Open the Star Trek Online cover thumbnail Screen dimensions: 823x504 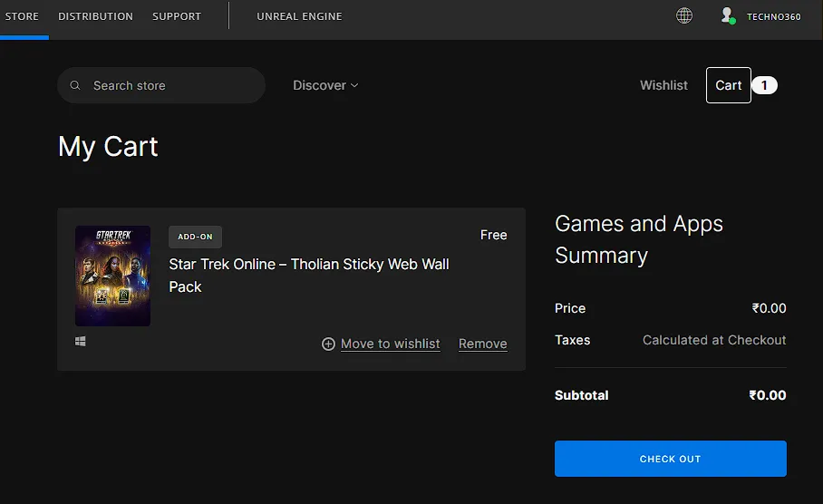(112, 276)
